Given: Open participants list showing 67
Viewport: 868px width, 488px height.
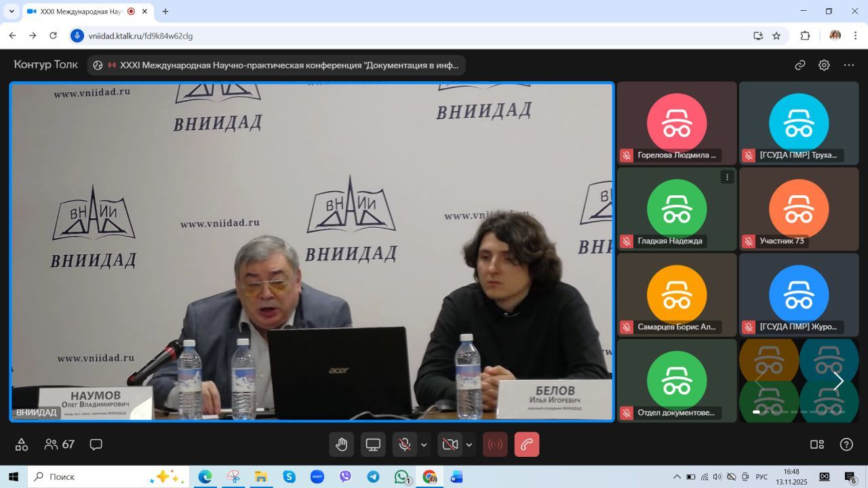Looking at the screenshot, I should click(60, 445).
